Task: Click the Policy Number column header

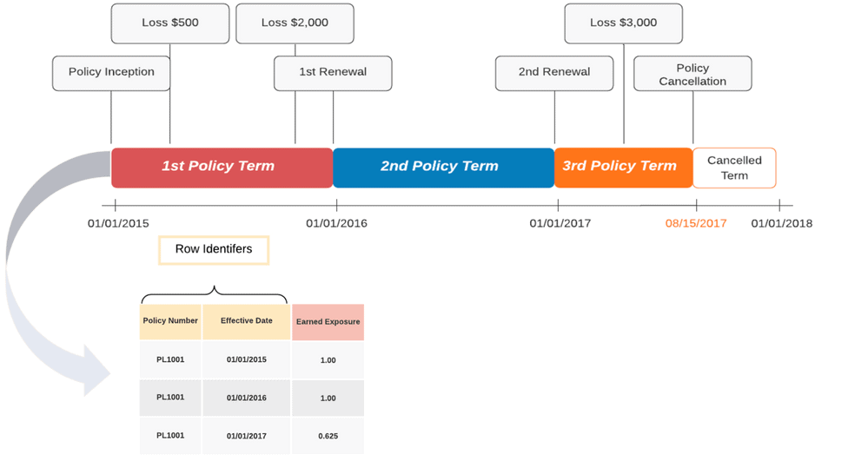Action: pos(170,321)
